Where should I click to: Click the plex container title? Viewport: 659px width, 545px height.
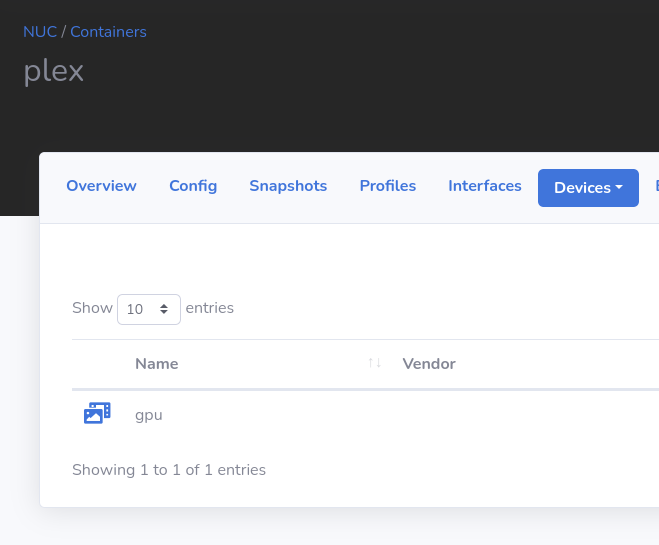coord(54,72)
